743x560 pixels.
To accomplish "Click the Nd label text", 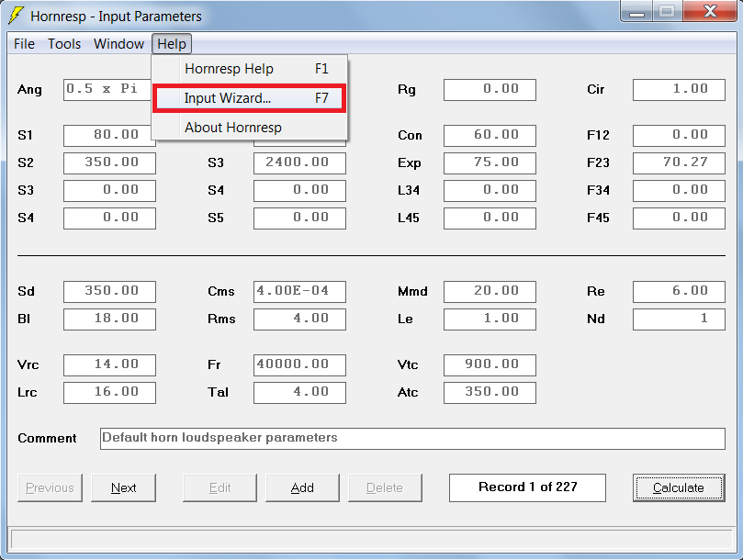I will coord(596,319).
